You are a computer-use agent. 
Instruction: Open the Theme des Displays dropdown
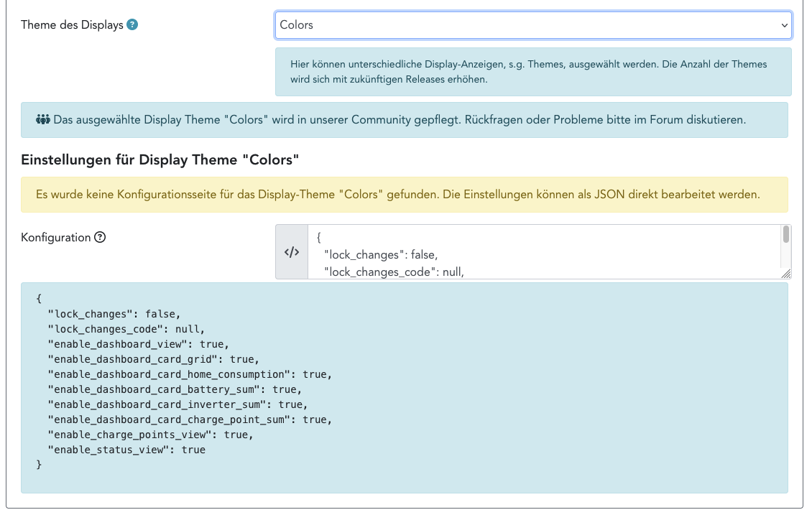click(x=533, y=25)
